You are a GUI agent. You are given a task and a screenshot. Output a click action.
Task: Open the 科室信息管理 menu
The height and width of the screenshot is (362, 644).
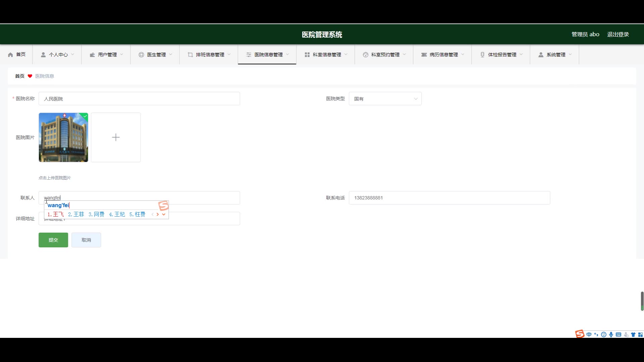[x=326, y=55]
